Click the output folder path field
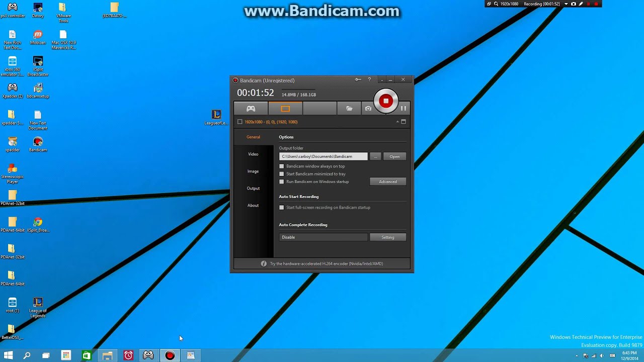This screenshot has height=362, width=644. click(x=324, y=156)
